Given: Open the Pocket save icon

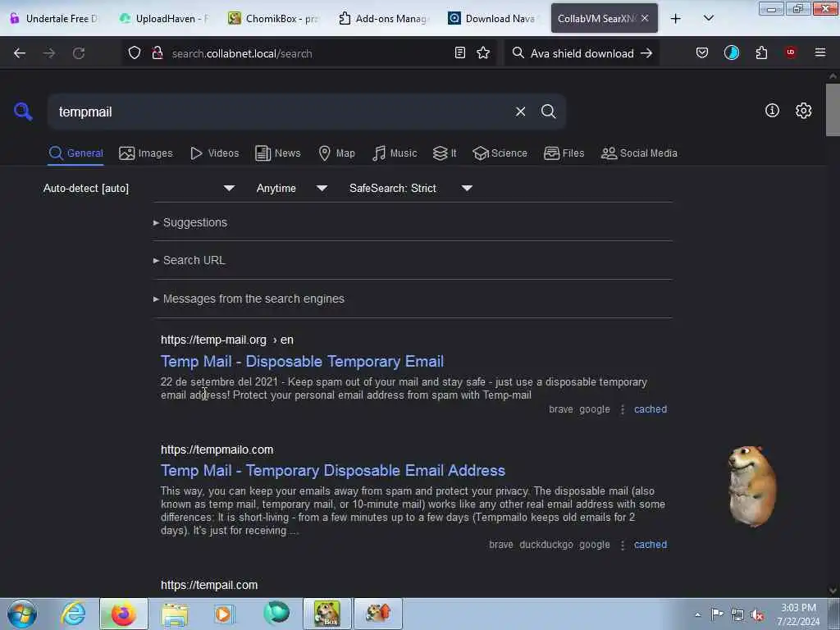Looking at the screenshot, I should 702,52.
